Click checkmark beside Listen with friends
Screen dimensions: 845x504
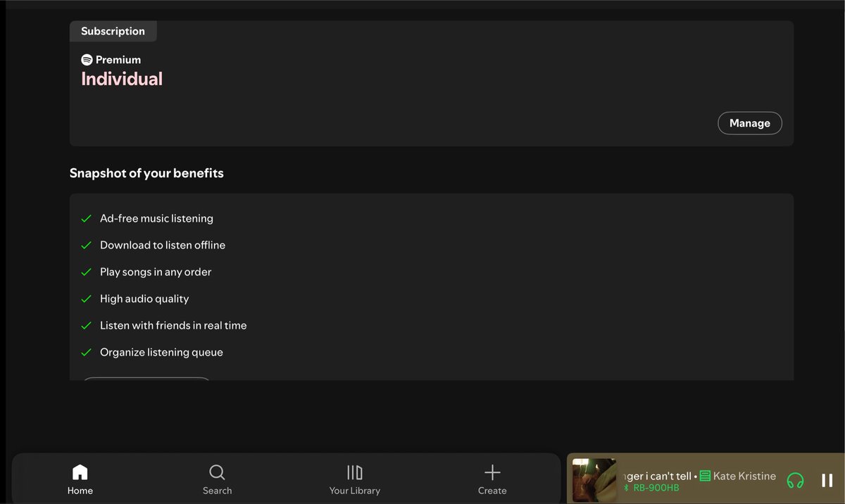tap(86, 325)
